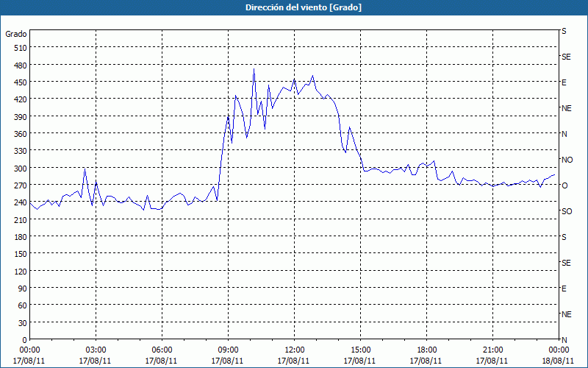This screenshot has width=588, height=368.
Task: Select the 420 value on the degree axis
Action: point(21,99)
